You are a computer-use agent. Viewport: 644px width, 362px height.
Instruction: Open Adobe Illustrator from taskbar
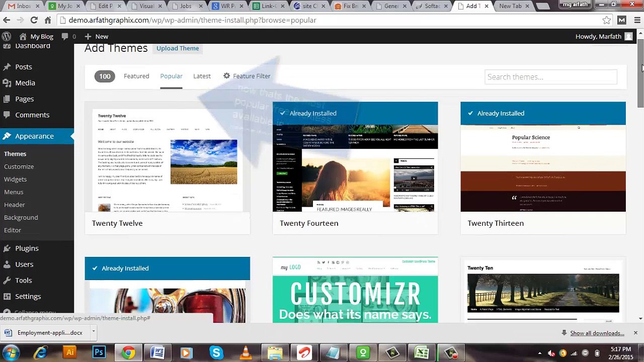[70, 353]
